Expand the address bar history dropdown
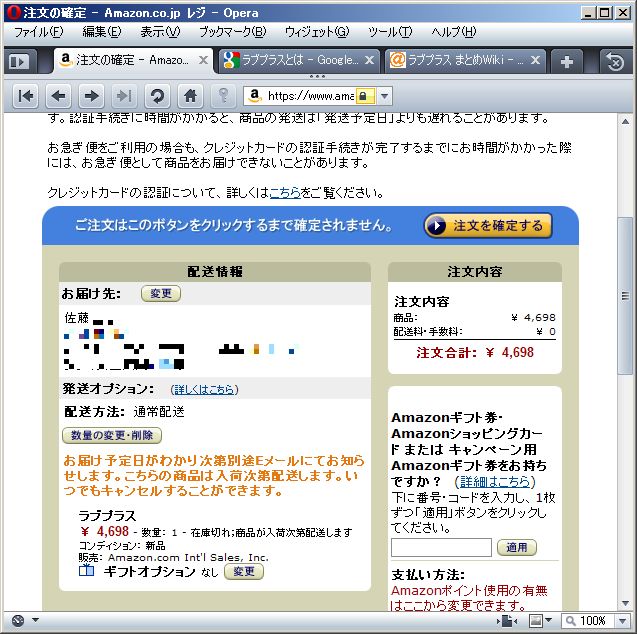Image resolution: width=637 pixels, height=634 pixels. point(385,96)
